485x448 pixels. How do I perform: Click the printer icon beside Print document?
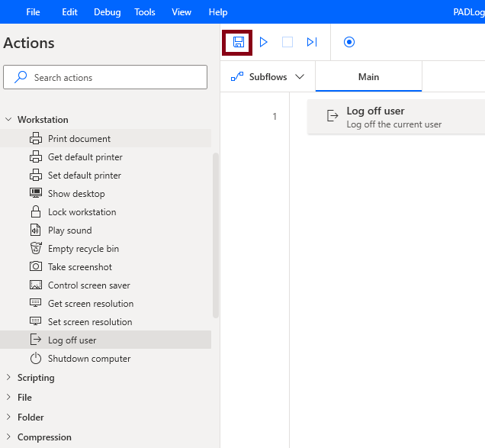pyautogui.click(x=36, y=138)
